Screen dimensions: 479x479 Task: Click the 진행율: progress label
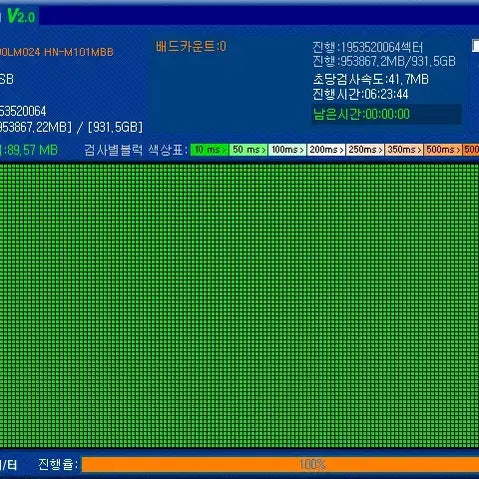tap(57, 464)
